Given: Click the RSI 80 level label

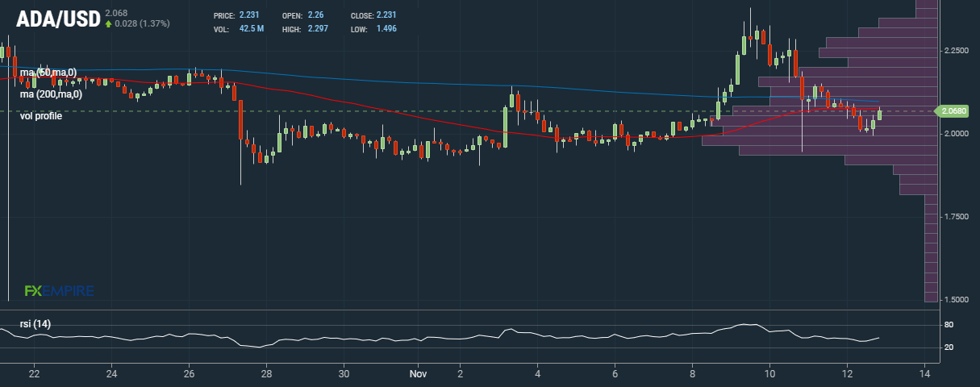Looking at the screenshot, I should click(x=949, y=325).
